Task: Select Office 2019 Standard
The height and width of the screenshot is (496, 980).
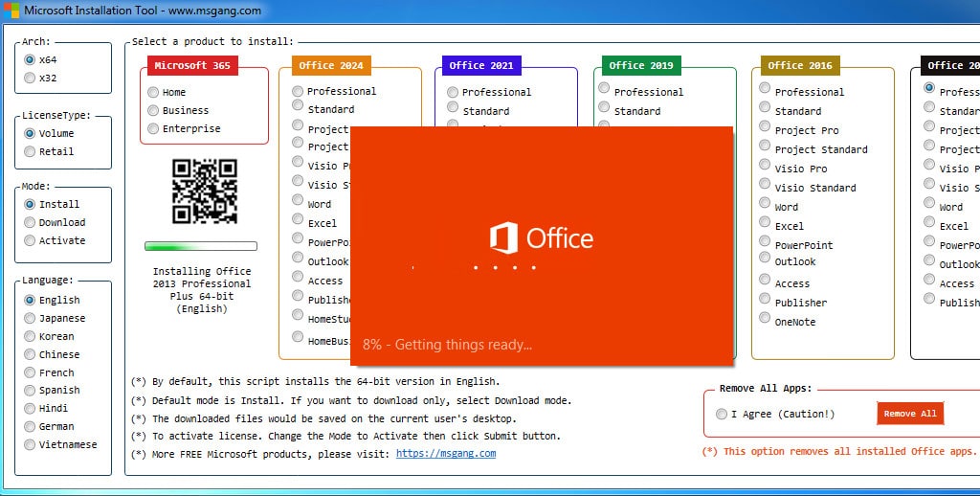Action: point(604,107)
